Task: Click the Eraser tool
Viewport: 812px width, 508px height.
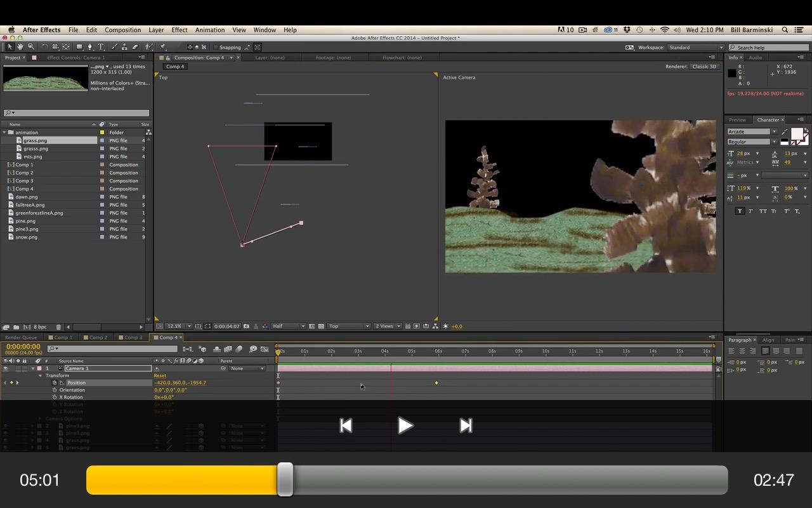Action: click(135, 47)
